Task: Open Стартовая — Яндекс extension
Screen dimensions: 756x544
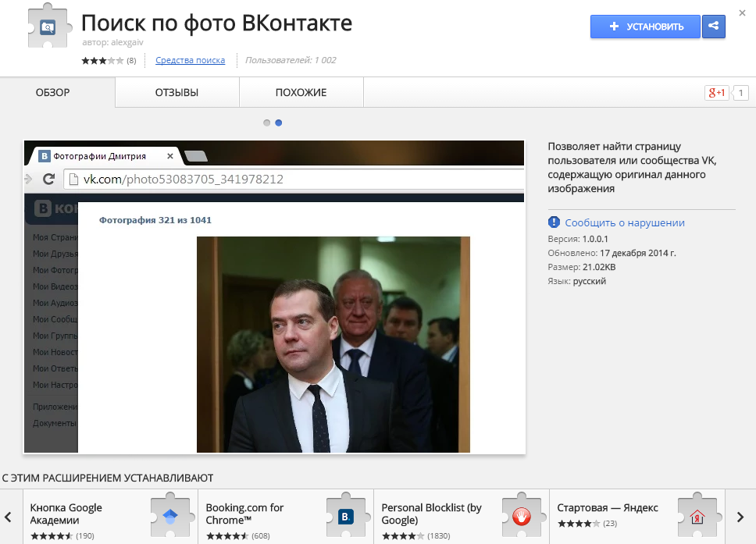Action: click(637, 517)
